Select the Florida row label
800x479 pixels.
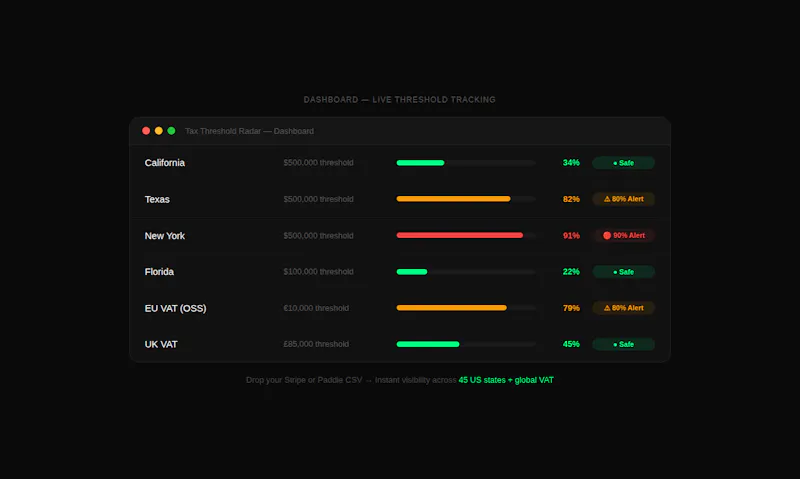159,272
